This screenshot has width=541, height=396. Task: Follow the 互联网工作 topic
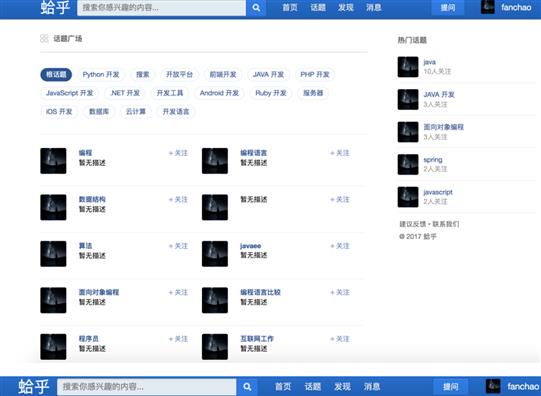click(340, 339)
